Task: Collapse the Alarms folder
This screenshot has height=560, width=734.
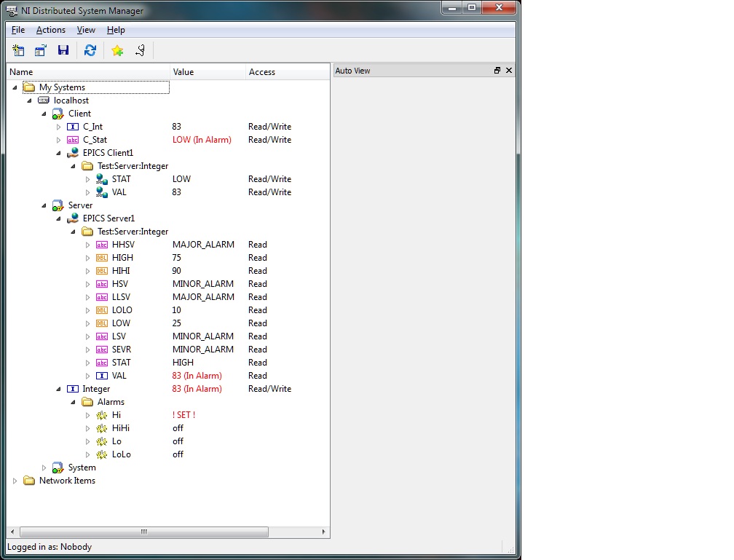Action: (x=74, y=402)
